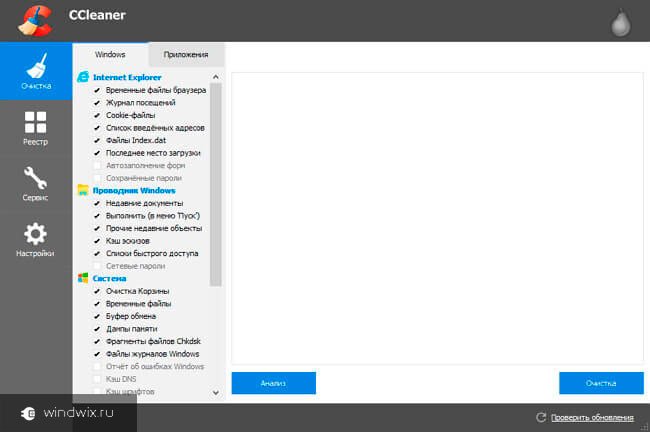Switch to the Windows tab
Image resolution: width=650 pixels, height=432 pixels.
(110, 54)
